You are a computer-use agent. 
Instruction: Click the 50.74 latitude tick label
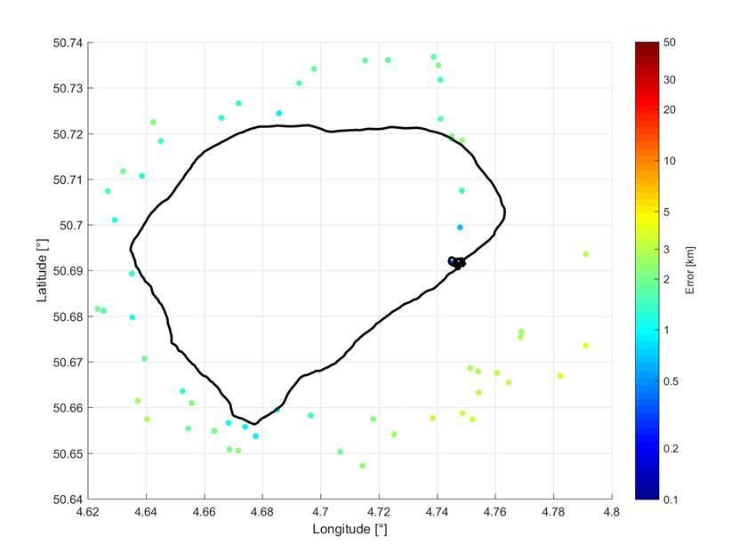[68, 43]
